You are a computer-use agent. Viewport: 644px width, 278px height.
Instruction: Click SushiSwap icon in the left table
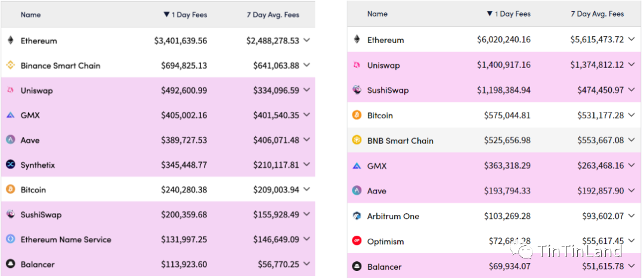10,214
